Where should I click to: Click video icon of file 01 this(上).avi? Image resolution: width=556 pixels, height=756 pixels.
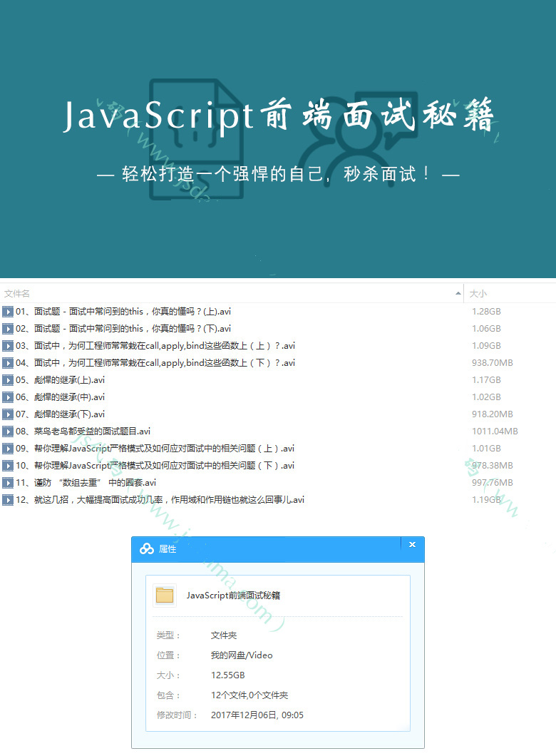coord(8,312)
